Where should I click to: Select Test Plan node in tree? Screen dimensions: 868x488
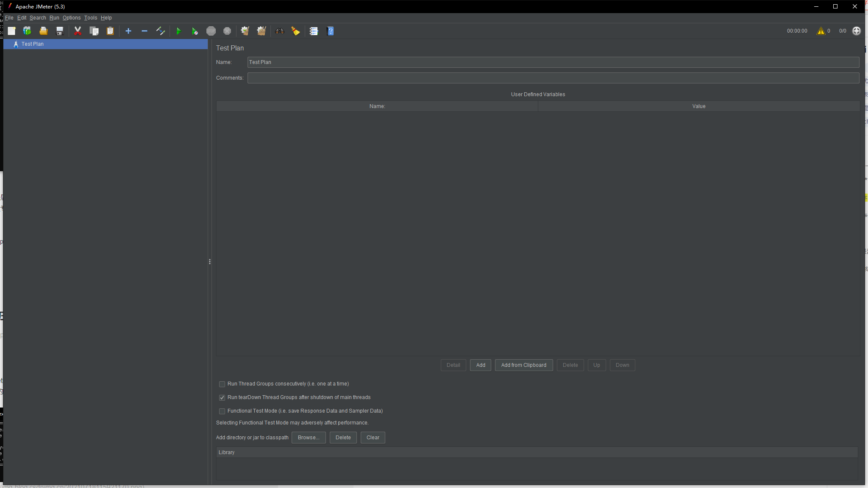click(x=32, y=44)
